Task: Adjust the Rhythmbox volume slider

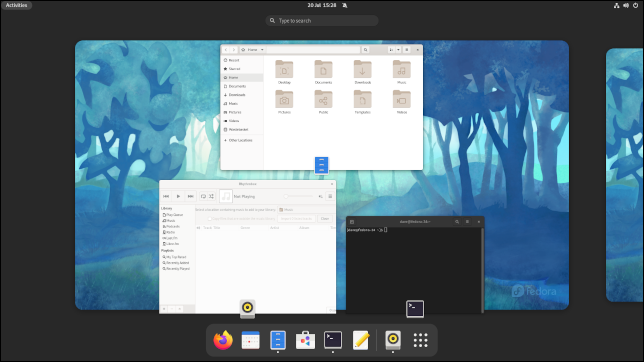Action: coord(299,196)
